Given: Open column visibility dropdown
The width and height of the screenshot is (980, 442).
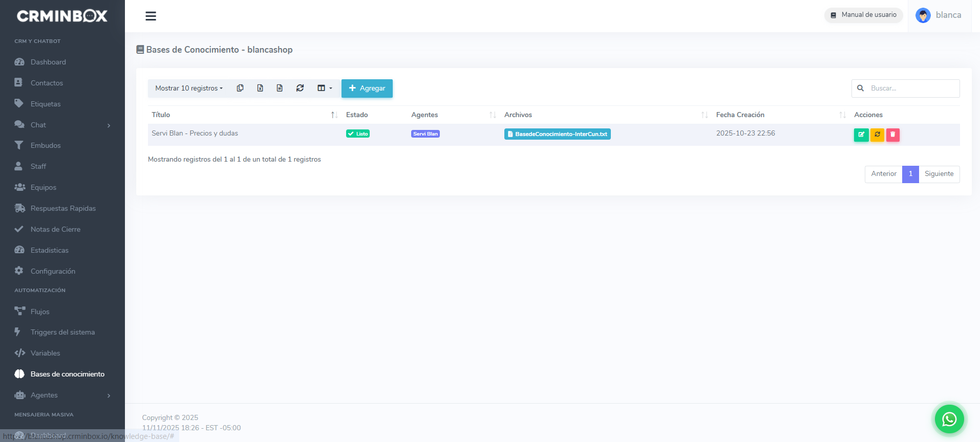Looking at the screenshot, I should 325,88.
